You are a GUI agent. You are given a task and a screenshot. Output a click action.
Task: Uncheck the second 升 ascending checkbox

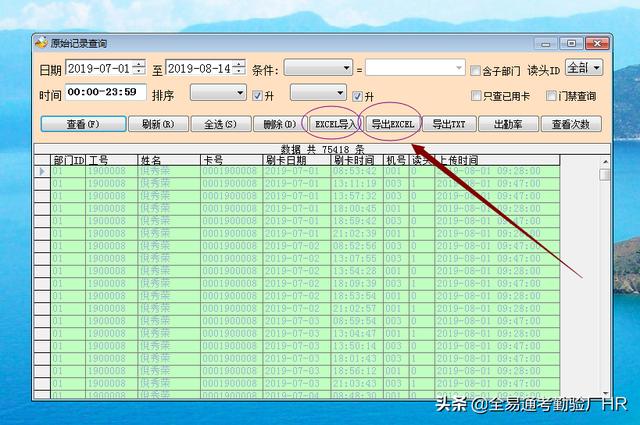pos(357,96)
